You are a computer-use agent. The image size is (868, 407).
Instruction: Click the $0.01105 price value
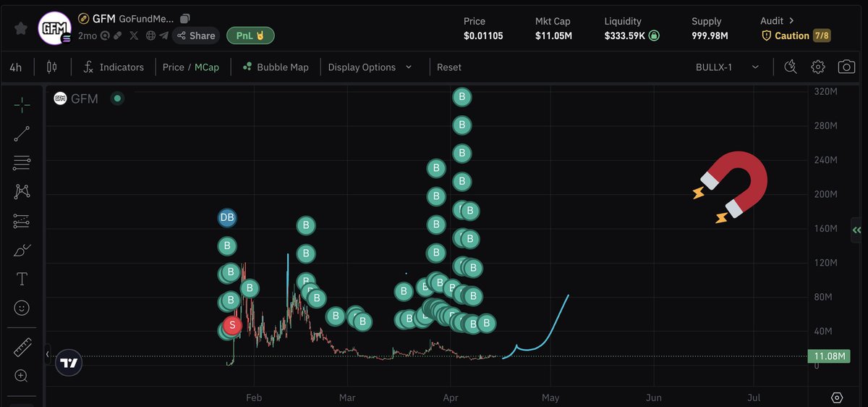[x=483, y=35]
